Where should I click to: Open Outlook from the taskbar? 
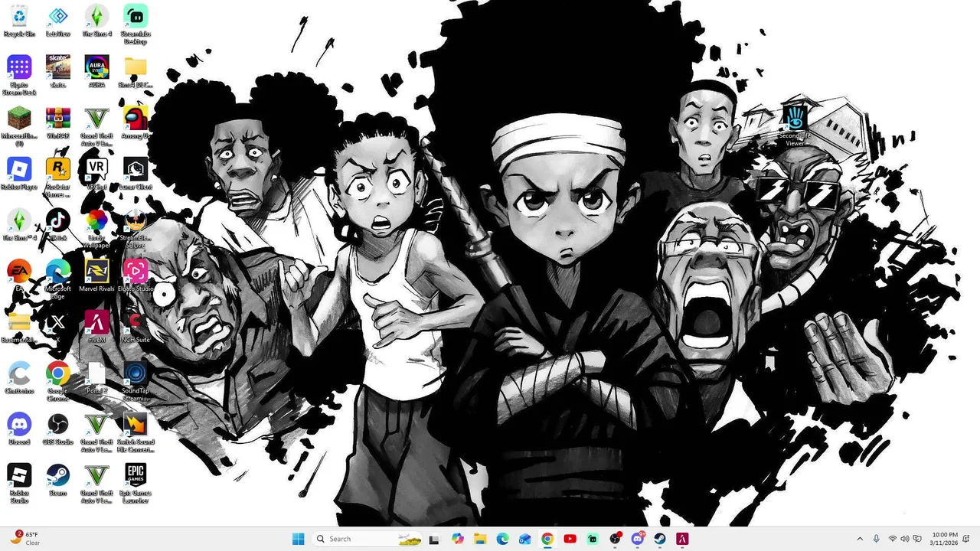(525, 539)
